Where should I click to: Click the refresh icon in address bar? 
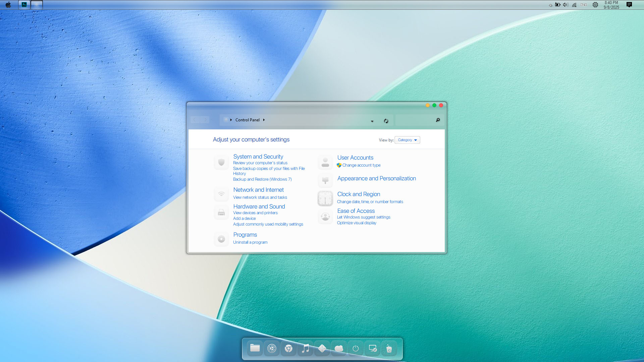coord(386,121)
